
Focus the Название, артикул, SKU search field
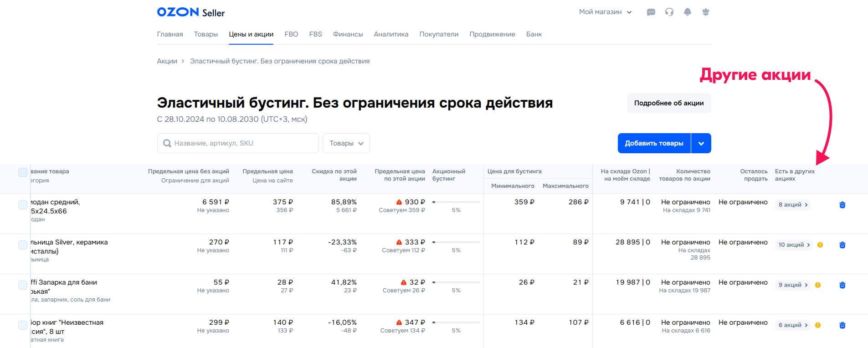(238, 143)
